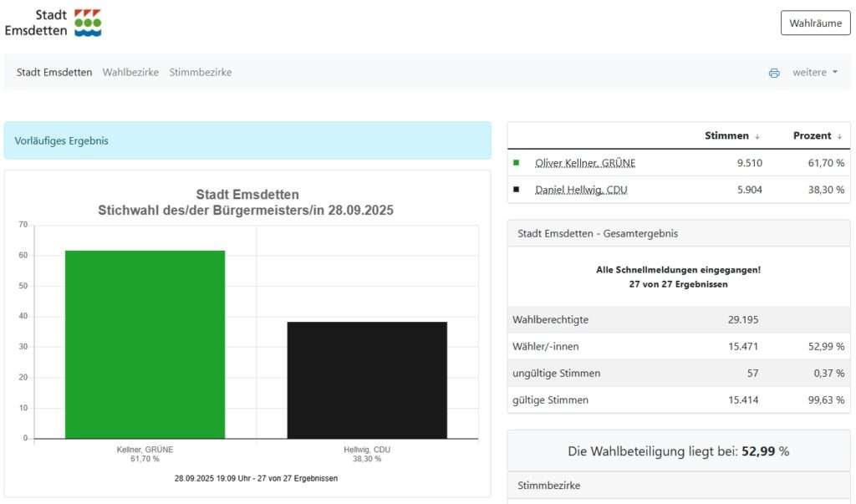Sort by Prozent using arrow icon
This screenshot has height=504, width=856.
pyautogui.click(x=839, y=136)
